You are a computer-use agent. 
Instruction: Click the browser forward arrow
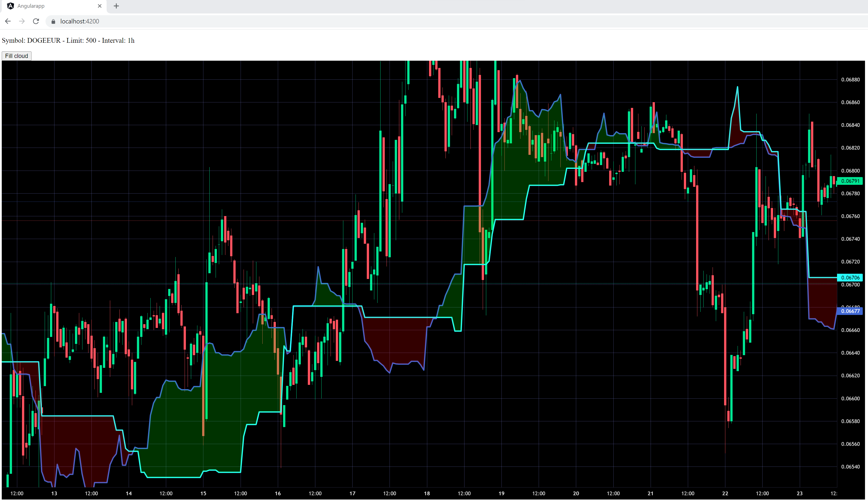(22, 21)
